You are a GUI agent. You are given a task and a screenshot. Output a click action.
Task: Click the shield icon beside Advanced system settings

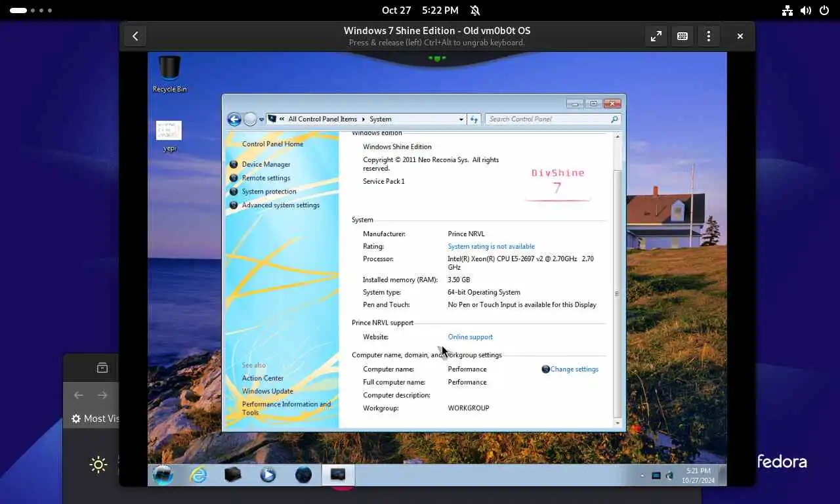[x=234, y=205]
